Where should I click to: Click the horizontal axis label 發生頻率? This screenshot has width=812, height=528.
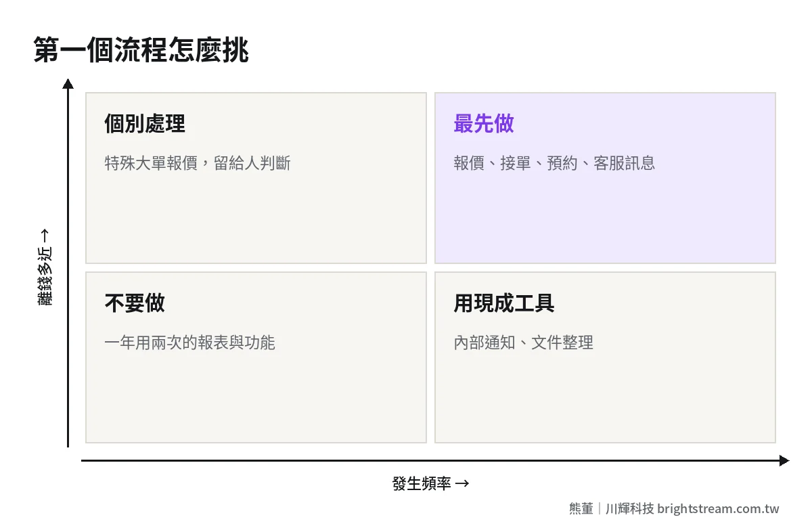[x=430, y=484]
